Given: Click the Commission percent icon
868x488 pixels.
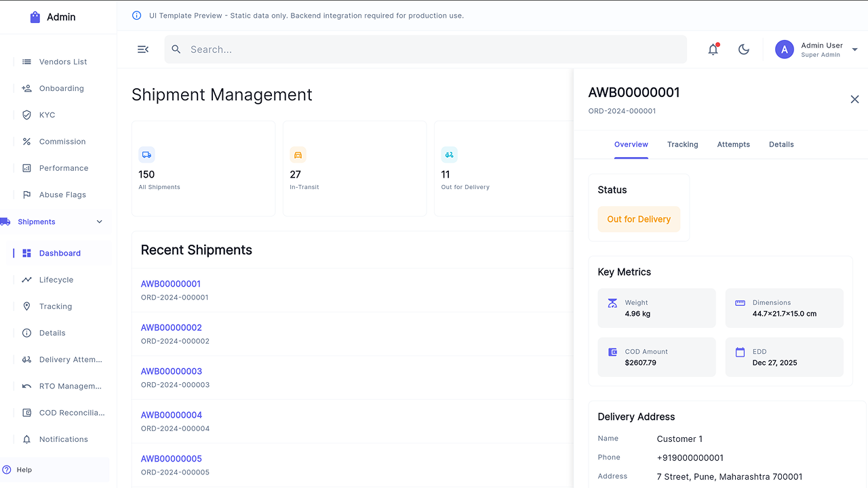Looking at the screenshot, I should coord(26,142).
